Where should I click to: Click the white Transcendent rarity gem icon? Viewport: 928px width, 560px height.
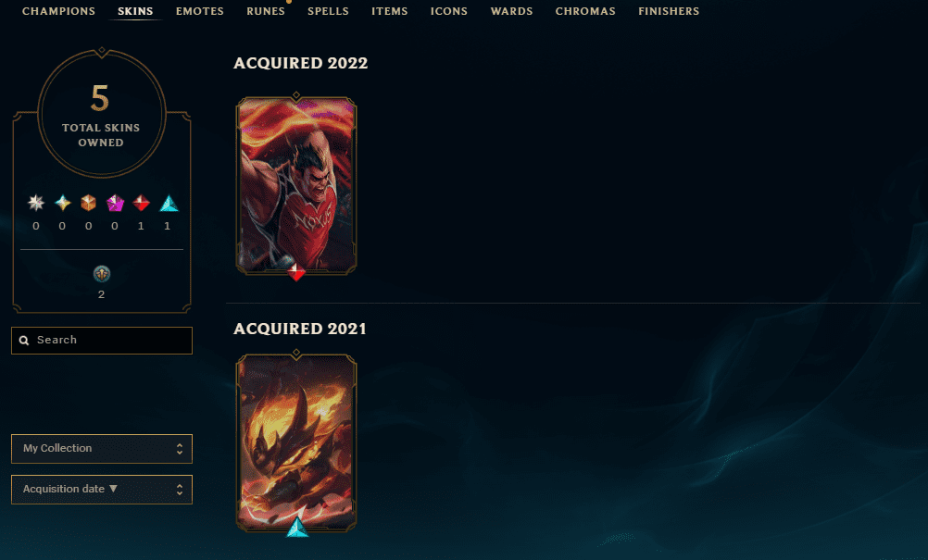tap(36, 204)
